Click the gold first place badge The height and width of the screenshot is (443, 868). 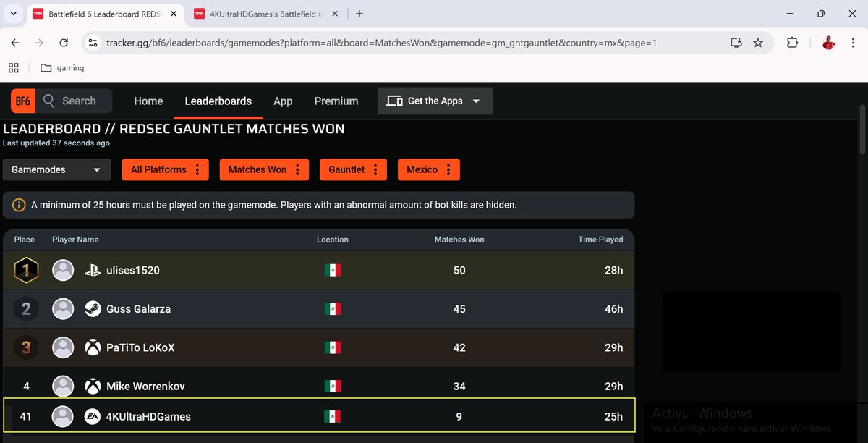(x=26, y=271)
